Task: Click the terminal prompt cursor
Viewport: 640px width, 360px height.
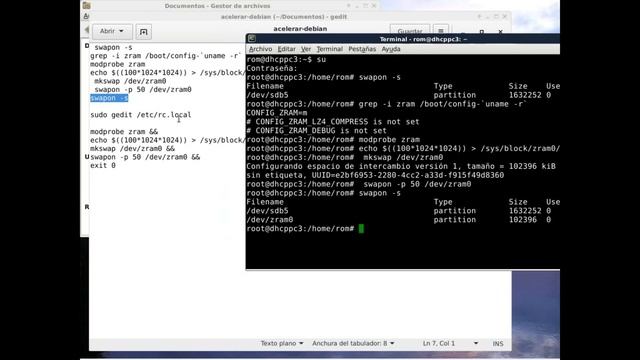Action: [x=361, y=229]
